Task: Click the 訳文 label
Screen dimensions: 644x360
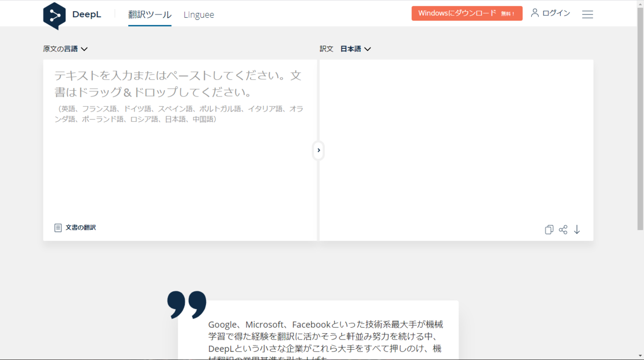Action: (x=326, y=49)
